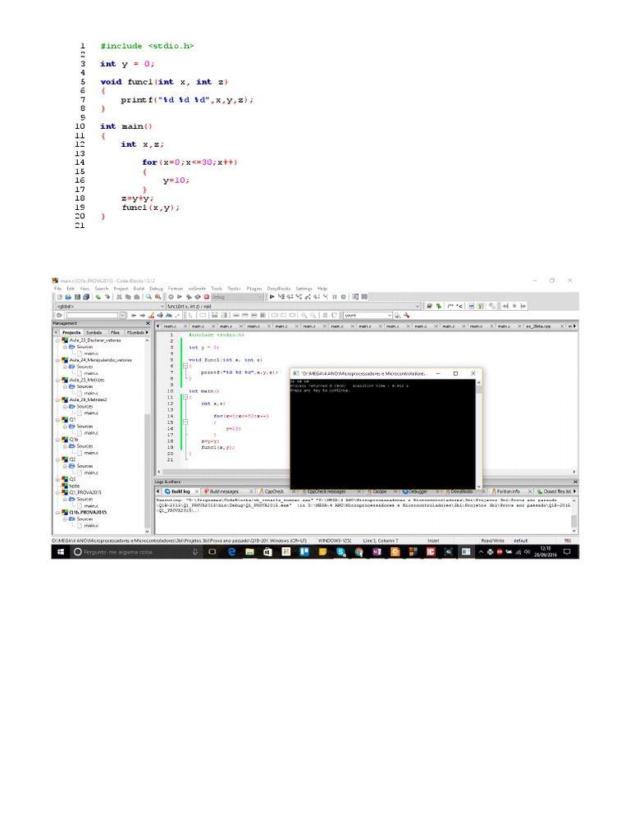Collapse the Aula_23_Declarar_vetores project node

pyautogui.click(x=58, y=340)
